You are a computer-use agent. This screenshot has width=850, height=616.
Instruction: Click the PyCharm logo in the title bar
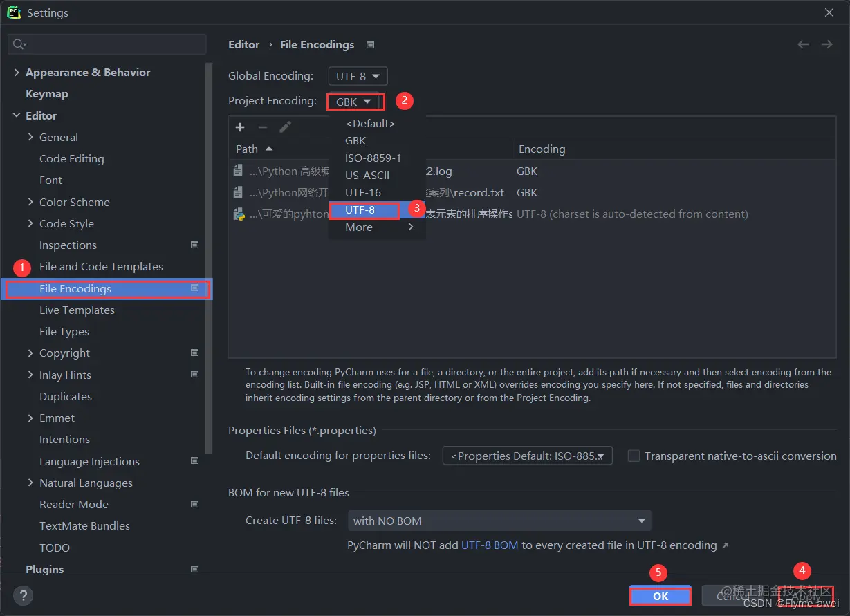tap(13, 12)
